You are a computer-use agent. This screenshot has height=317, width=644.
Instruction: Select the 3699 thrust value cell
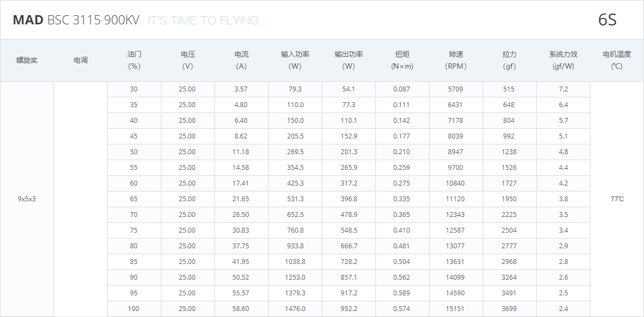point(509,309)
